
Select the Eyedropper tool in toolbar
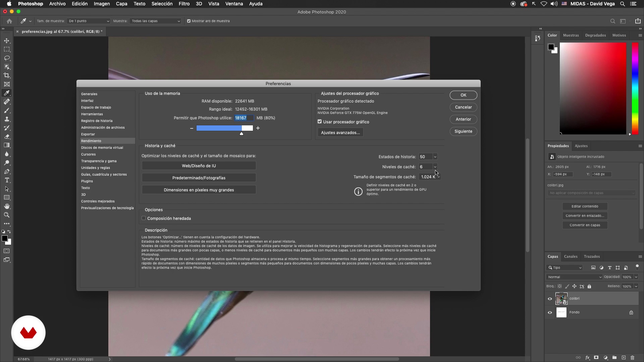click(7, 93)
